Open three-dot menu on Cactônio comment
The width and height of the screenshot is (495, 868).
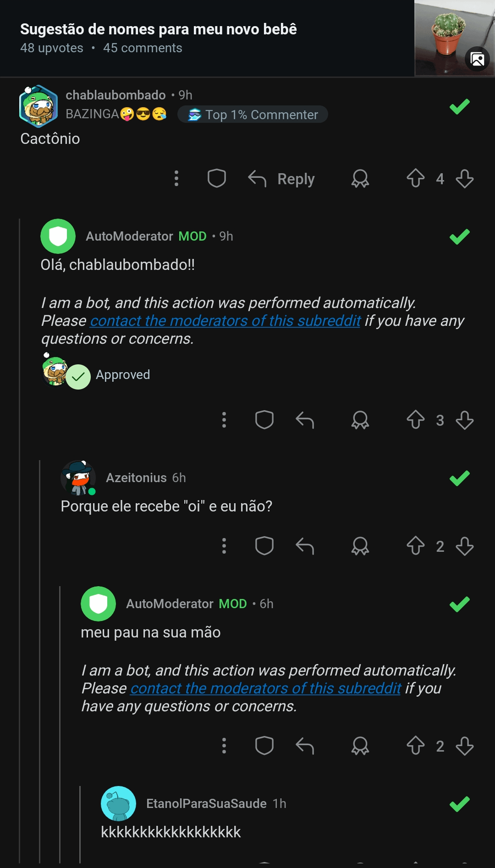pos(176,178)
